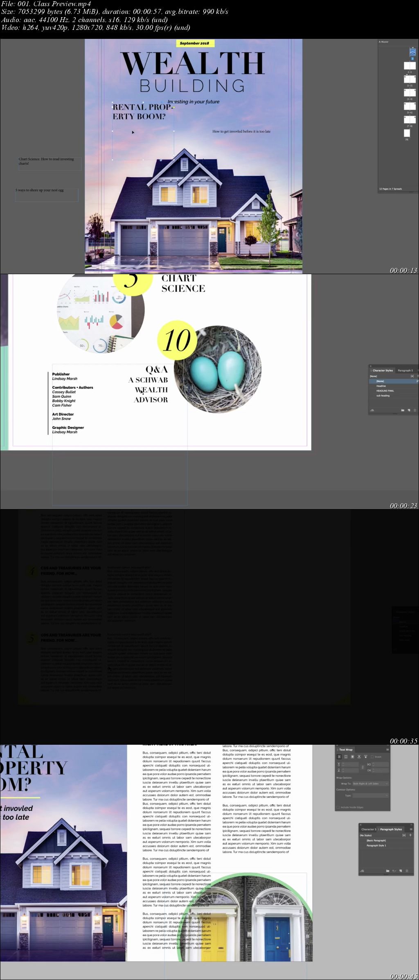This screenshot has width=419, height=980.
Task: Open the Text Wrap panel menu
Action: point(387,749)
